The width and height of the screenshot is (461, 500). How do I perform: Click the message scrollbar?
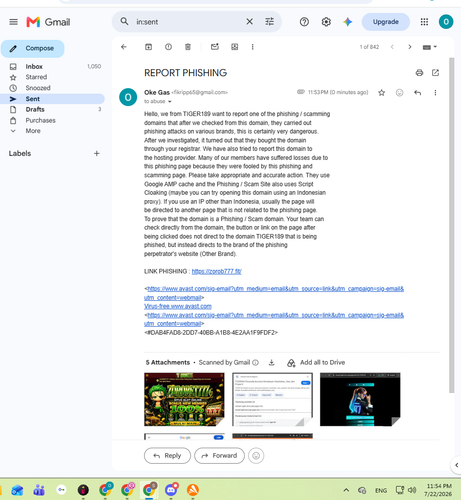tap(452, 226)
